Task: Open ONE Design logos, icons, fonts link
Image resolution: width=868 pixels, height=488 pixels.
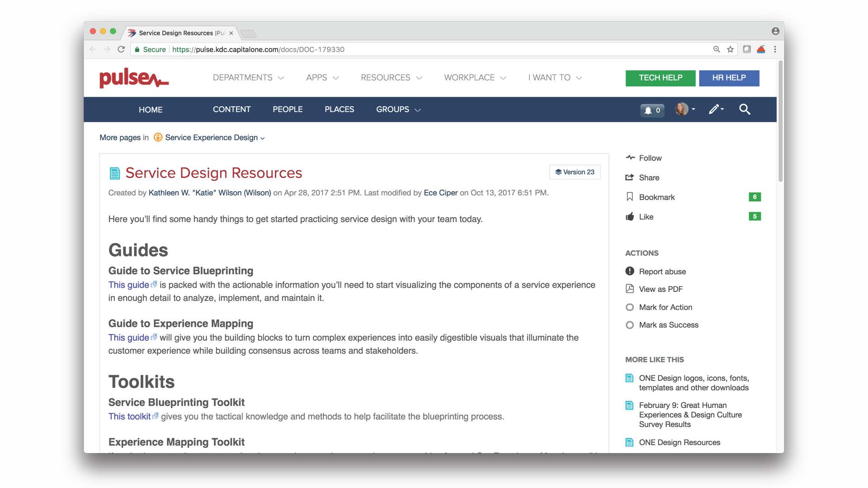Action: (x=693, y=383)
